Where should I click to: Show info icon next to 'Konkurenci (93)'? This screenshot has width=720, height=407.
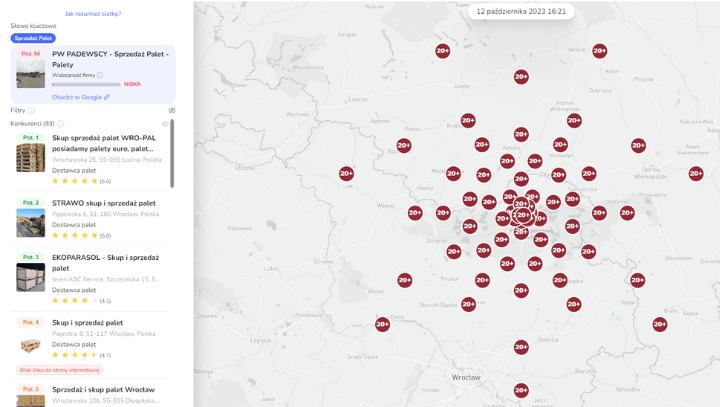[61, 124]
